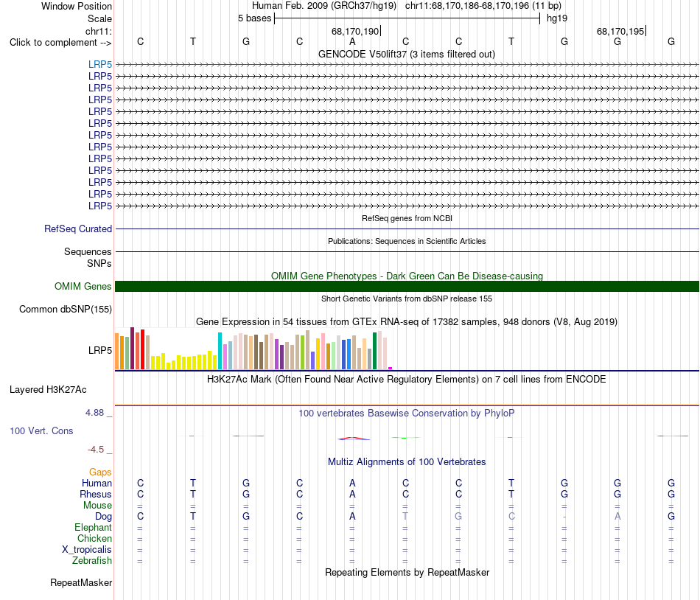The width and height of the screenshot is (700, 600).
Task: Click the Window Position label
Action: (77, 6)
